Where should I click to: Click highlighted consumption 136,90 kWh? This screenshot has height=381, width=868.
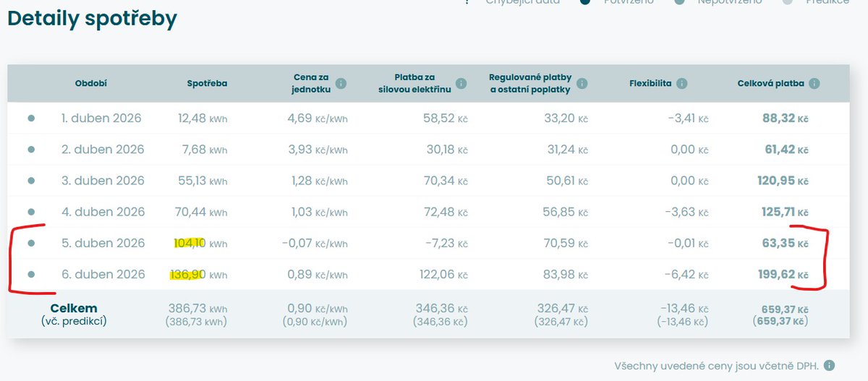(199, 275)
